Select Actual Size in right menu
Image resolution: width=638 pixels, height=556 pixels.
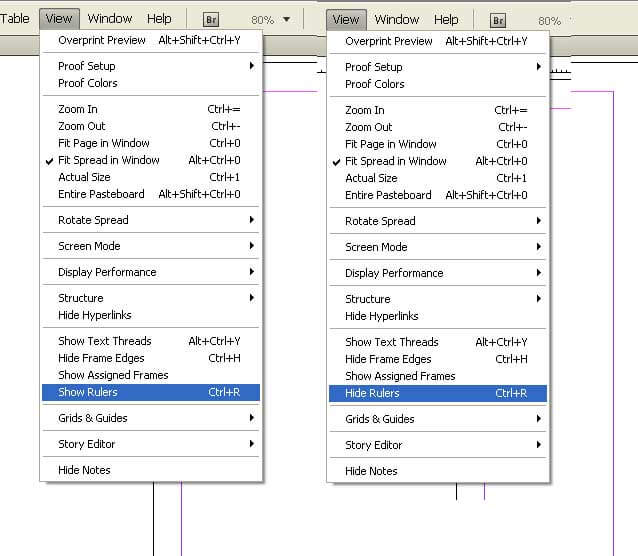click(438, 178)
